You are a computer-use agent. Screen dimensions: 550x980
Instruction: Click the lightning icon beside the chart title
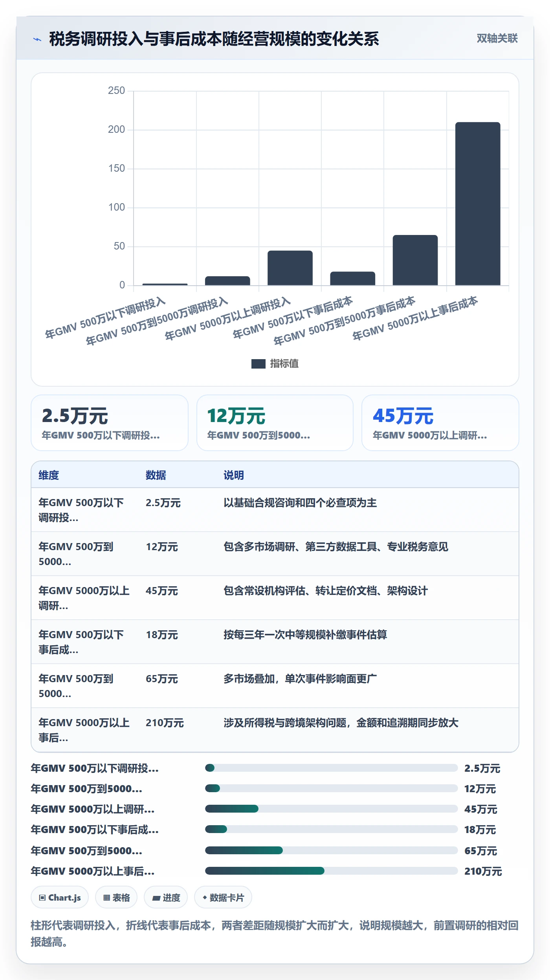point(37,39)
